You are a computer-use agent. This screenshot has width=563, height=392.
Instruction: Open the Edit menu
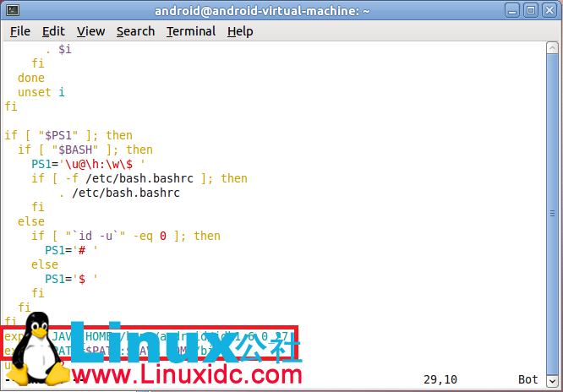[x=53, y=31]
